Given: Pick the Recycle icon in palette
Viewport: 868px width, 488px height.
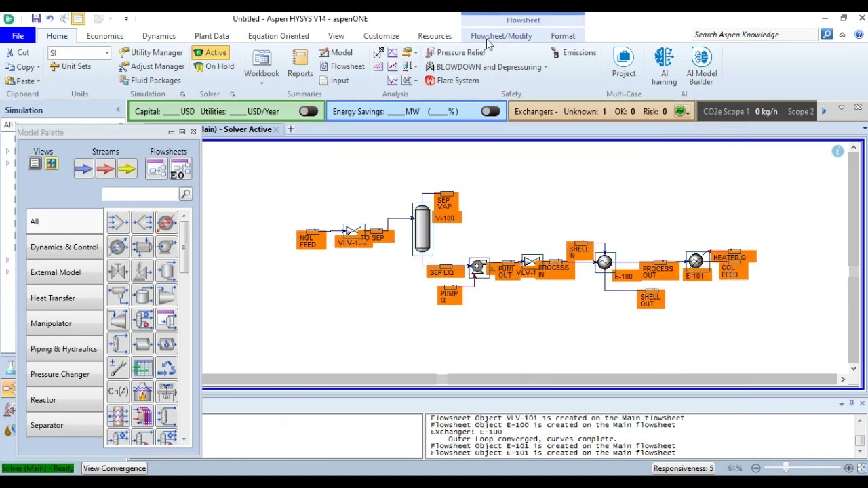Looking at the screenshot, I should coord(166,367).
